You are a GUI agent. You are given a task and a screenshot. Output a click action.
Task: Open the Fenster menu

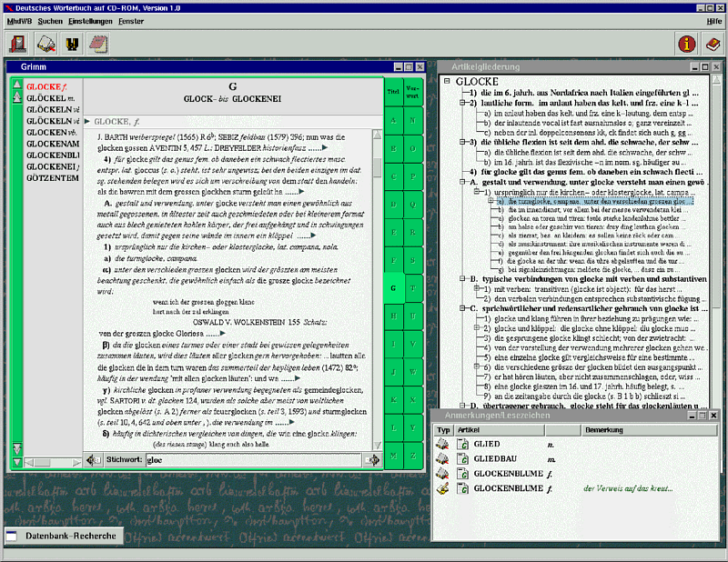[x=131, y=21]
